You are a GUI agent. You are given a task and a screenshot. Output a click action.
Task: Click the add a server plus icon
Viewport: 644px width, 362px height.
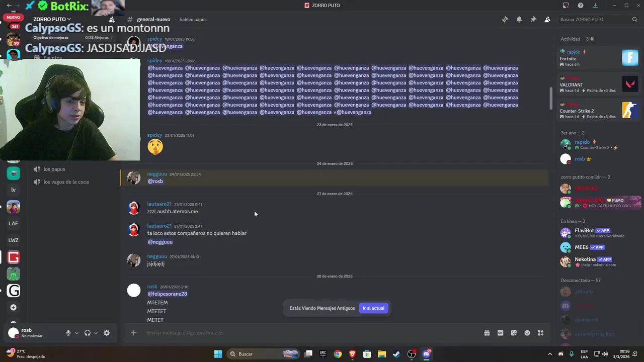pyautogui.click(x=13, y=307)
